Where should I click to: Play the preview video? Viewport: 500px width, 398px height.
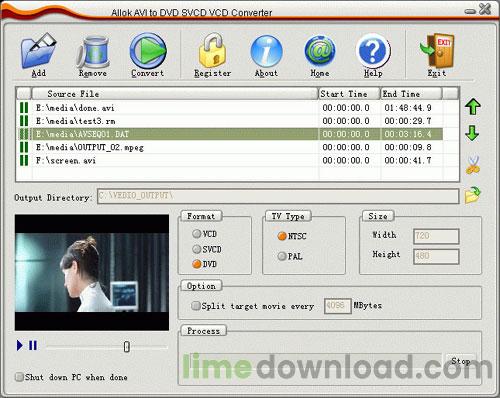(x=20, y=345)
